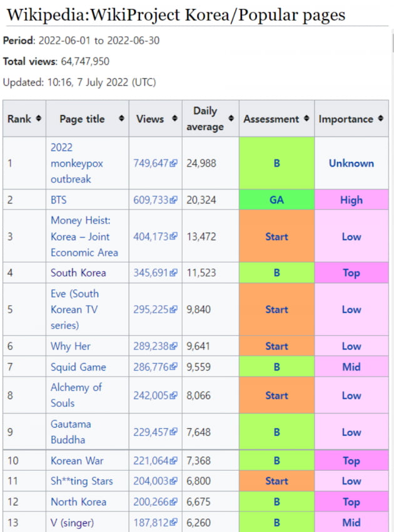Open Alchemy of Souls article
The image size is (394, 532).
76,395
